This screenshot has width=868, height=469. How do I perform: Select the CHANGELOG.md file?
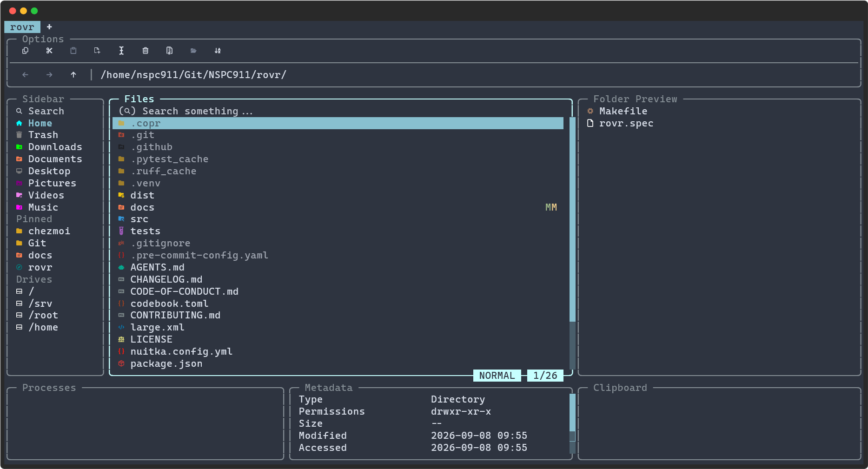(338, 279)
